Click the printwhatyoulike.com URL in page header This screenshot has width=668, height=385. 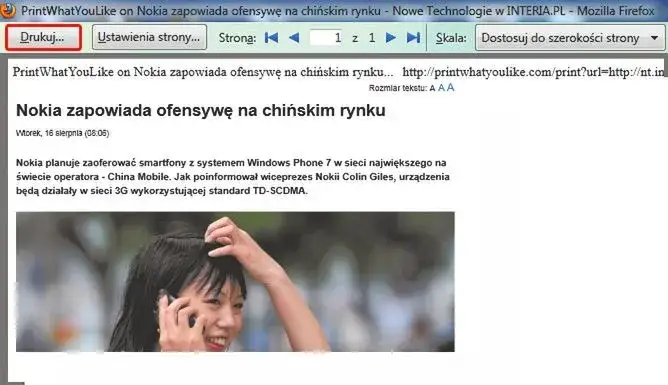coord(533,72)
